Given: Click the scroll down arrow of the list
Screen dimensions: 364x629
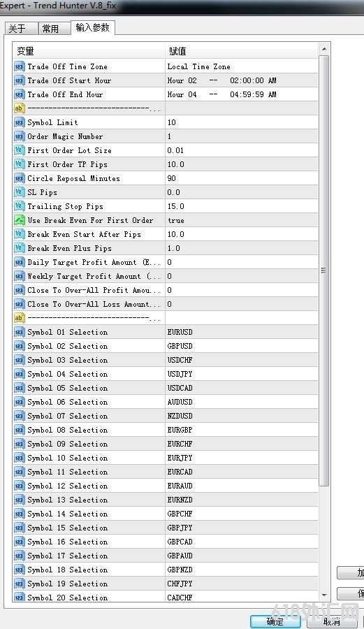Looking at the screenshot, I should tap(324, 595).
